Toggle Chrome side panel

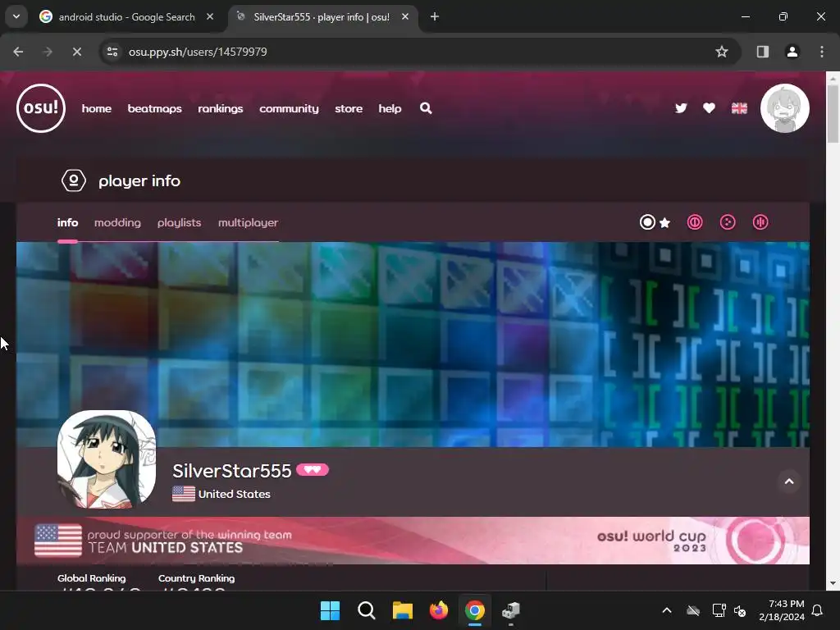(x=762, y=52)
